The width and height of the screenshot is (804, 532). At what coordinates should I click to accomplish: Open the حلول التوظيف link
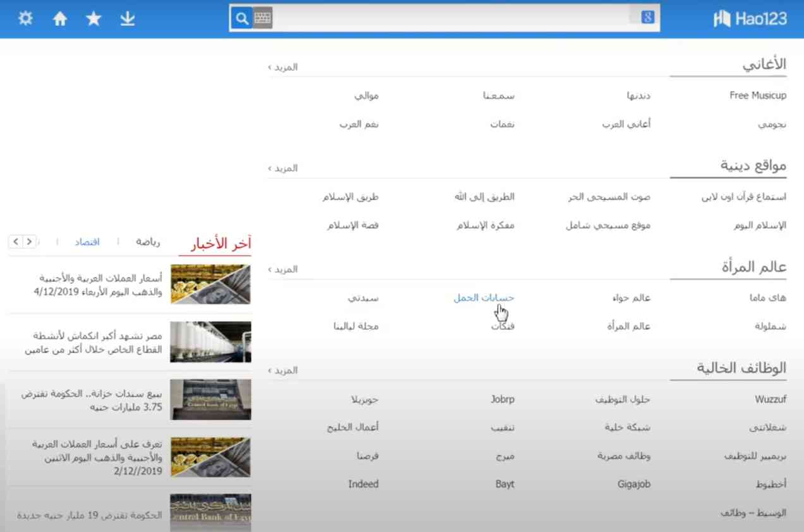(623, 399)
